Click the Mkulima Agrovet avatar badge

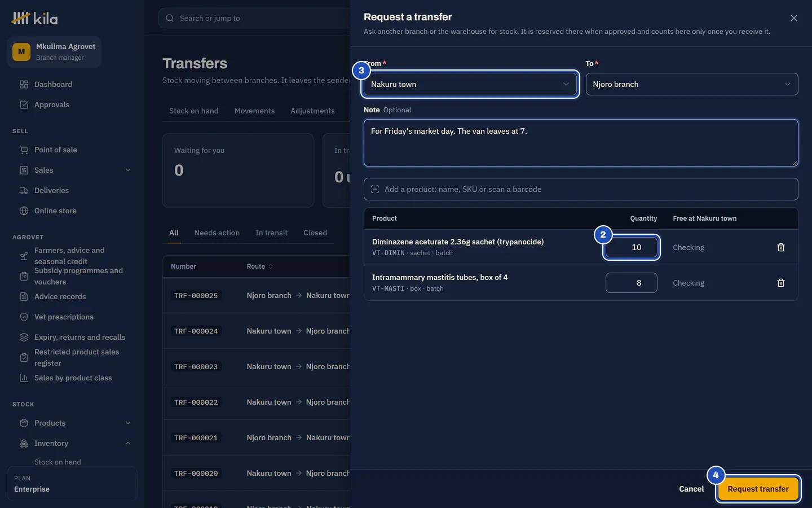(x=21, y=52)
